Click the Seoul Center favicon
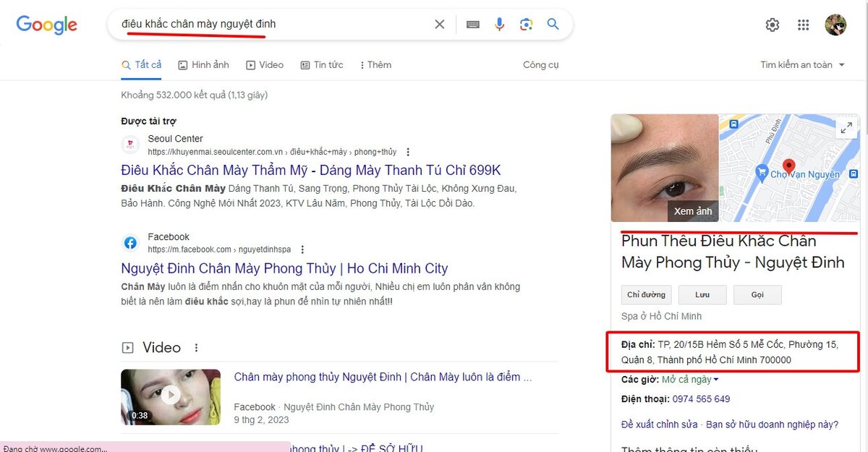The height and width of the screenshot is (452, 868). tap(130, 145)
